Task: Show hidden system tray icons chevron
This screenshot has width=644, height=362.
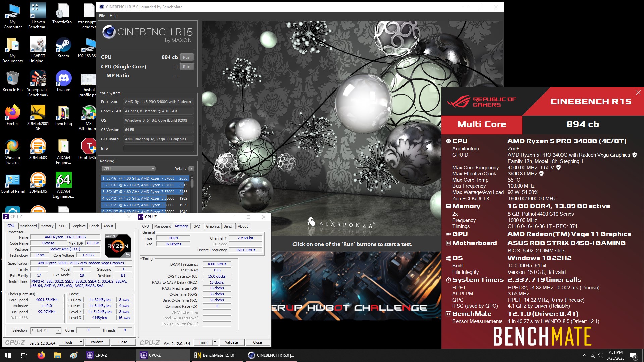Action: pyautogui.click(x=584, y=355)
